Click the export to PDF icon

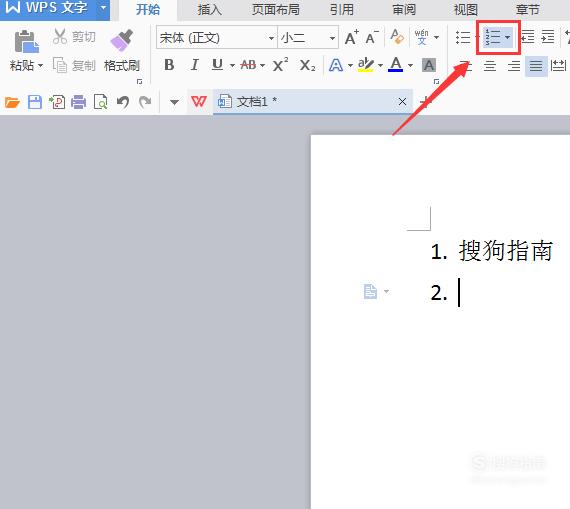coord(57,102)
